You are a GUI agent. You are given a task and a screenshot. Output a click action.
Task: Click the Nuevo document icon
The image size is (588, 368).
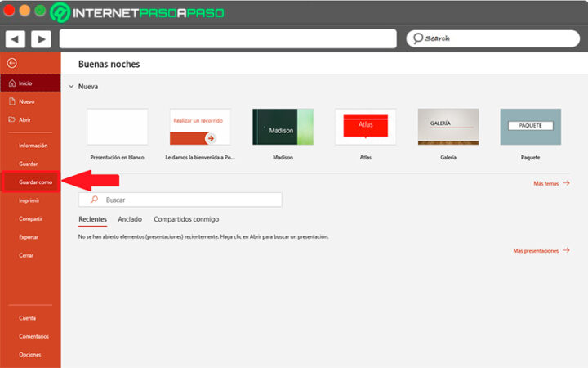coord(11,101)
